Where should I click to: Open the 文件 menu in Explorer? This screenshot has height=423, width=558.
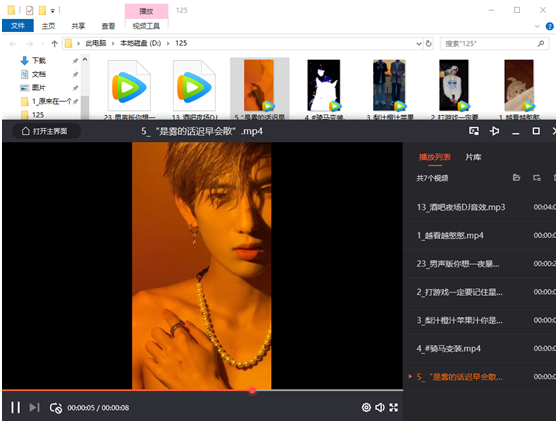point(18,26)
